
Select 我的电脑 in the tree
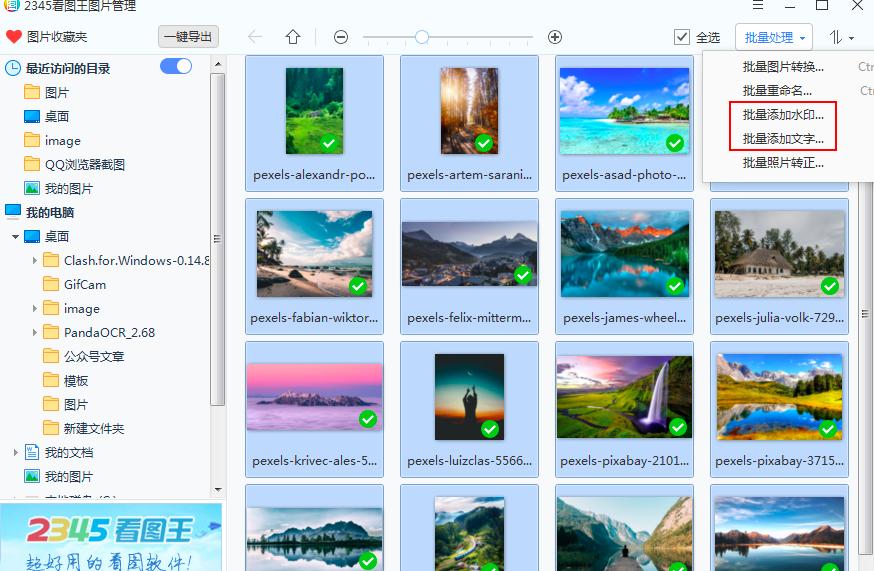pyautogui.click(x=50, y=212)
